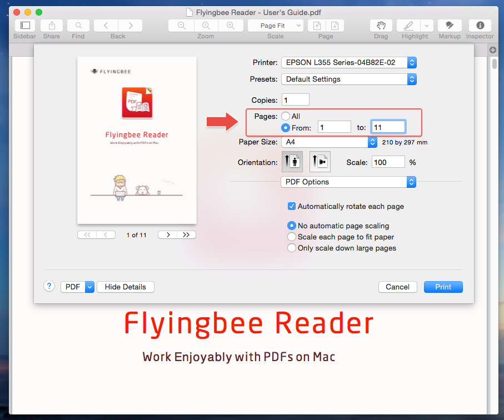Click the "1 of 11" page indicator
The width and height of the screenshot is (504, 420).
click(x=136, y=235)
